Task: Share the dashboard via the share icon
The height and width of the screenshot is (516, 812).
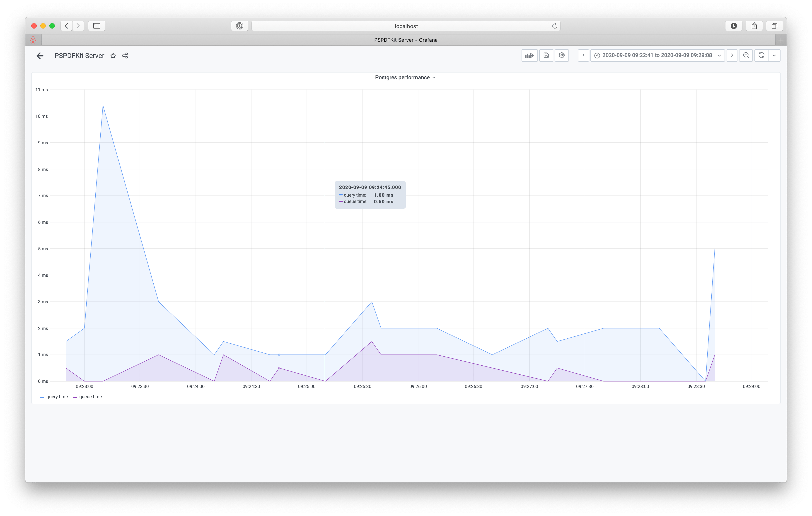Action: click(x=125, y=56)
